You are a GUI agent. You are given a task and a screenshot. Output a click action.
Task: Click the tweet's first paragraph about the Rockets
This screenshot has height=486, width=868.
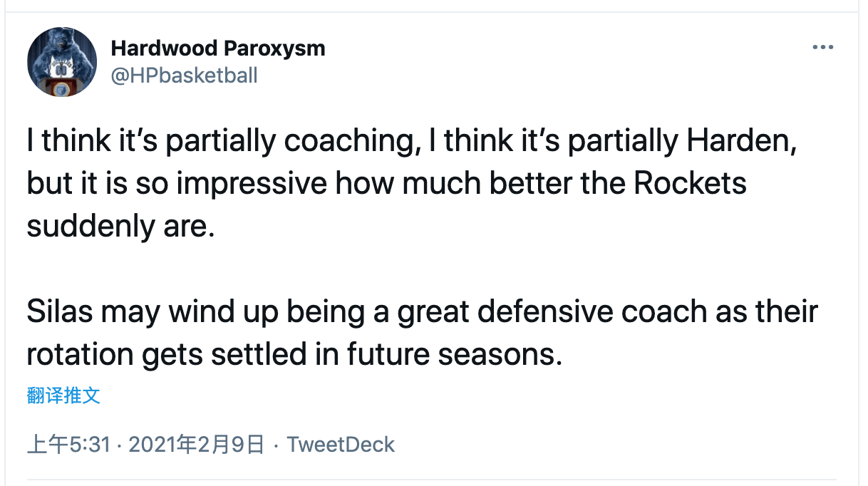[411, 184]
